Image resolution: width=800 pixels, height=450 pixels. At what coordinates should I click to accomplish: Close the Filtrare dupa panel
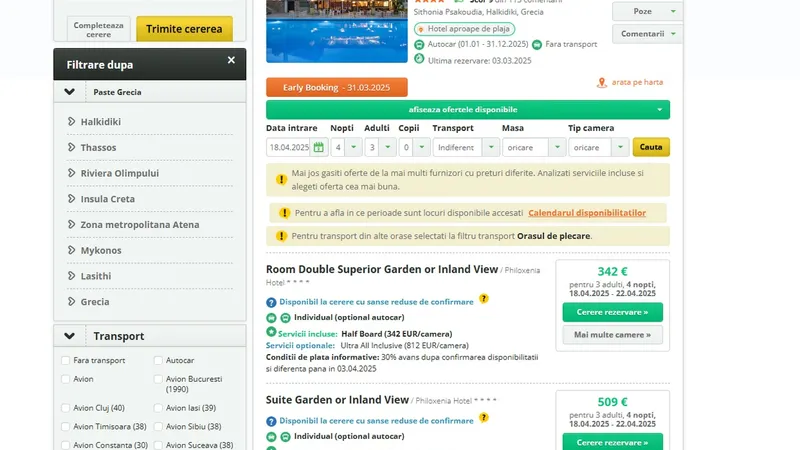click(x=231, y=60)
